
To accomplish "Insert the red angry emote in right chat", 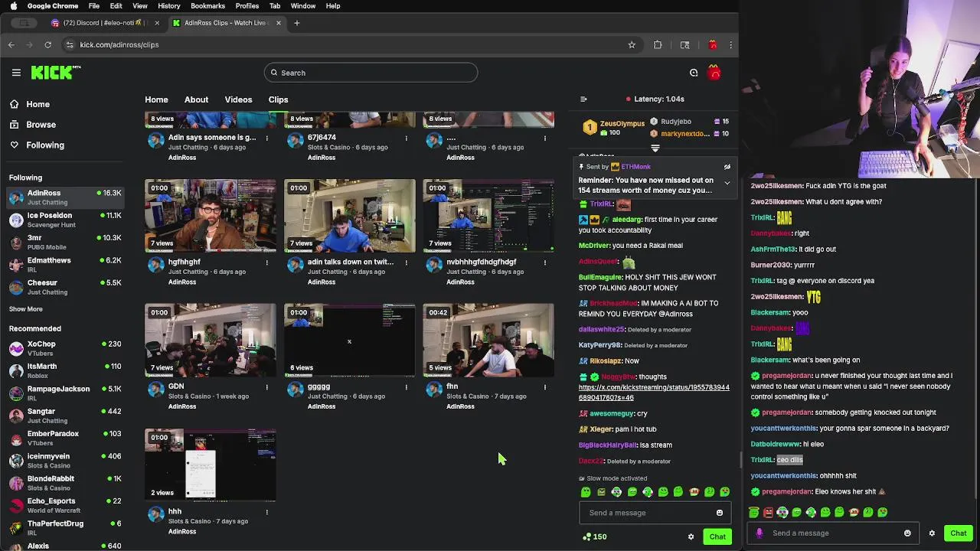I will pos(768,513).
